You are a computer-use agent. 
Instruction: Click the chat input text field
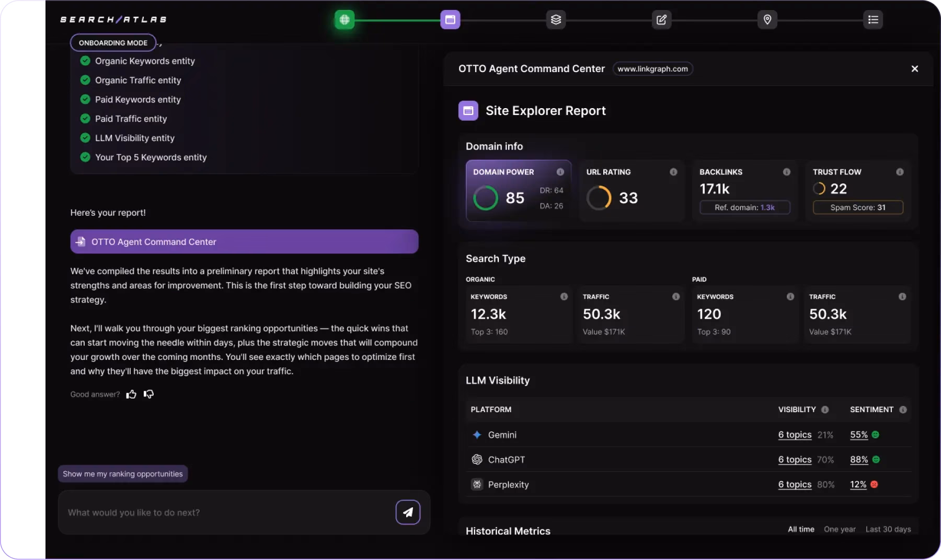227,512
